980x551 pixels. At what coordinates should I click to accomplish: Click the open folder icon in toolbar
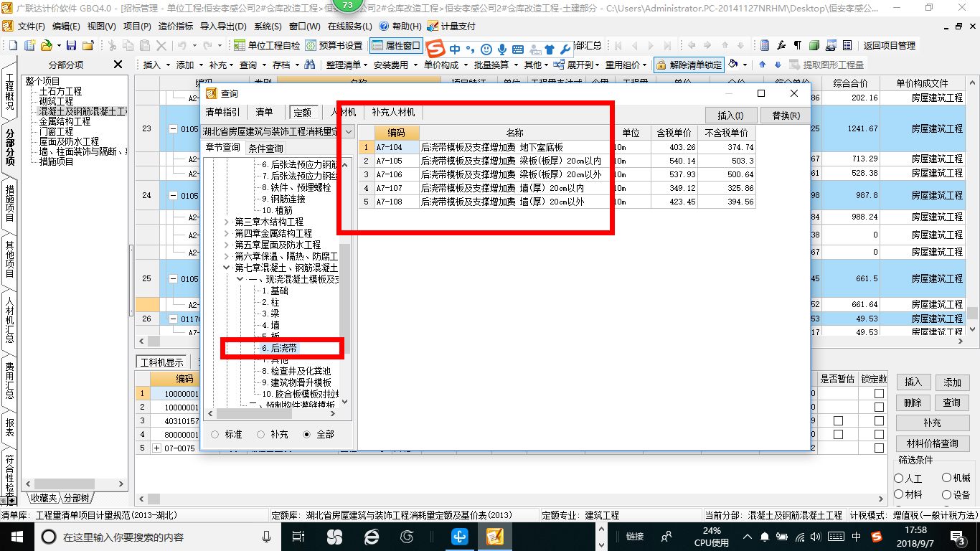coord(46,45)
